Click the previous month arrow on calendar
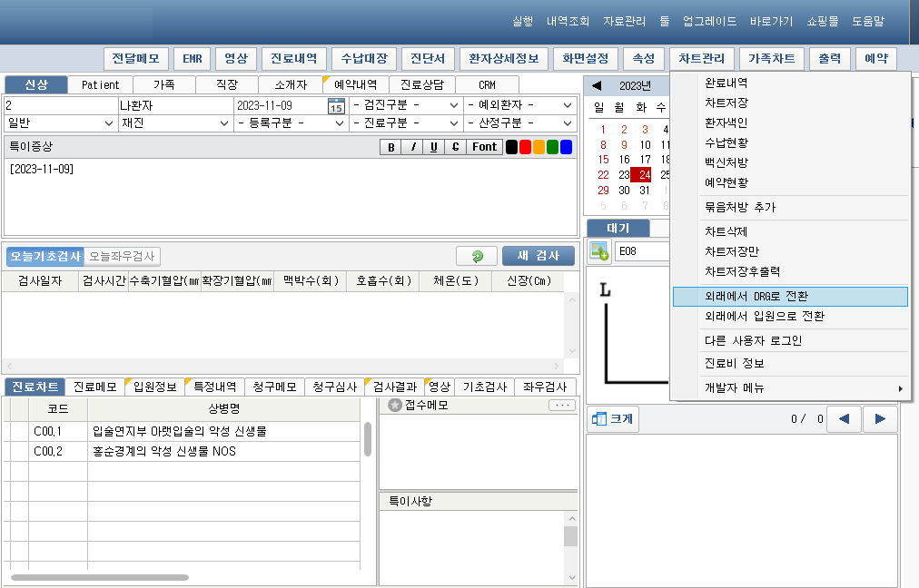 [x=597, y=86]
